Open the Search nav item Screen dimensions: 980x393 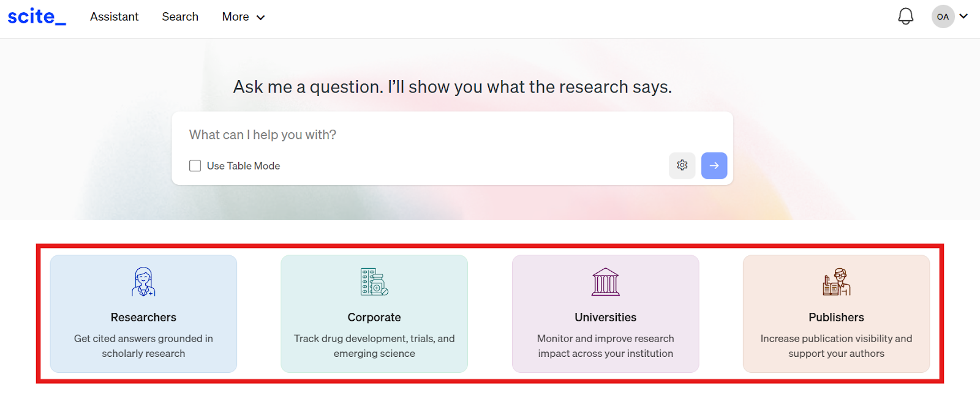[x=180, y=17]
